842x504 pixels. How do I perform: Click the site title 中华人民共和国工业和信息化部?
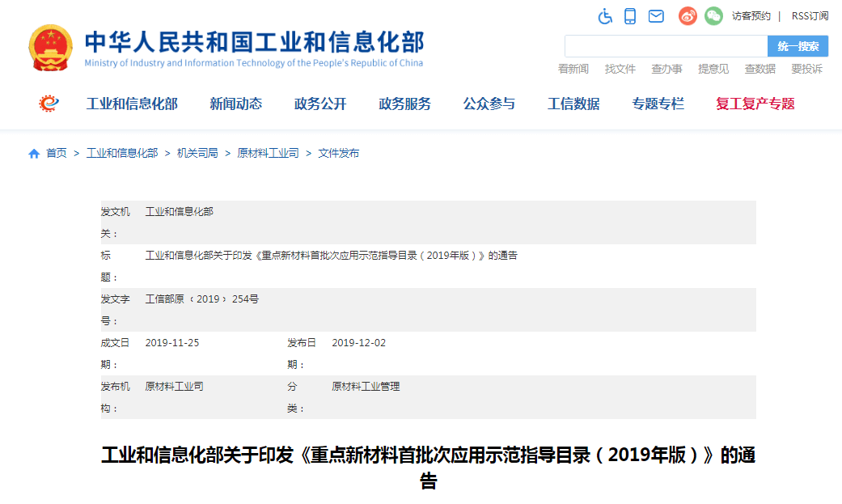point(255,42)
